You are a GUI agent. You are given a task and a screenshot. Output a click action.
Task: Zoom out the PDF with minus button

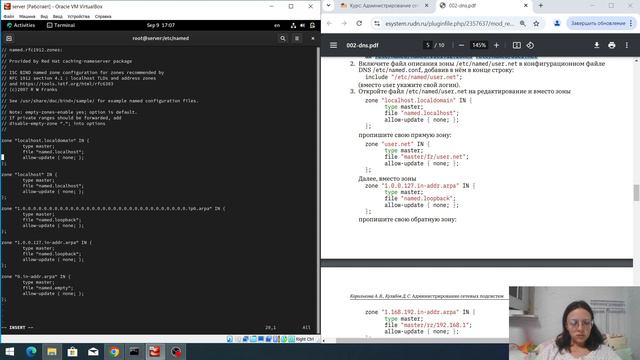pos(461,45)
